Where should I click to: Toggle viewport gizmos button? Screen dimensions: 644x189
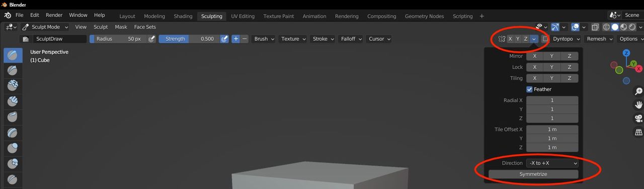pos(555,27)
